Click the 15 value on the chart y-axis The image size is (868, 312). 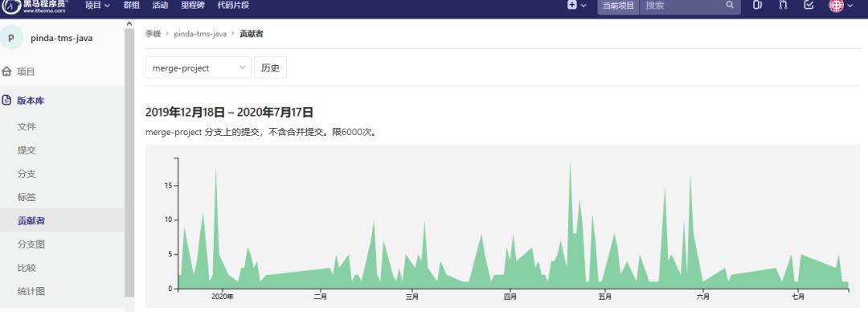(167, 185)
